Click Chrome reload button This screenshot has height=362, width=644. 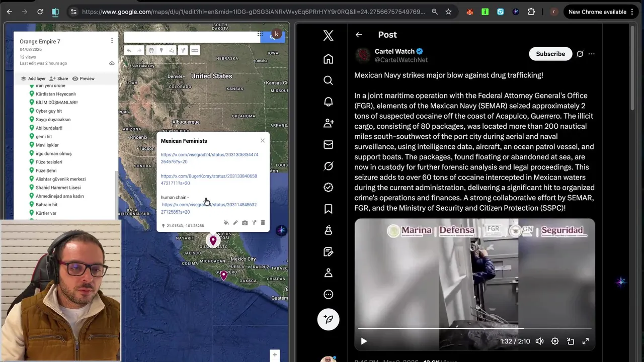click(x=40, y=12)
